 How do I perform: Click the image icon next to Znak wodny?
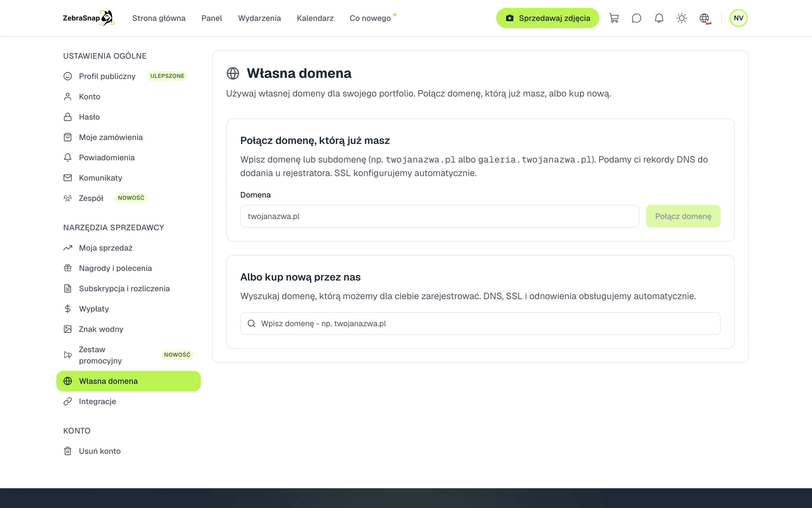(68, 329)
